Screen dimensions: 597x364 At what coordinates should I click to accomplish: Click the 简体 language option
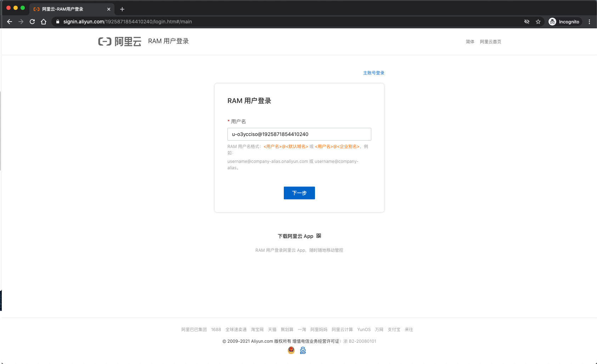pyautogui.click(x=470, y=41)
